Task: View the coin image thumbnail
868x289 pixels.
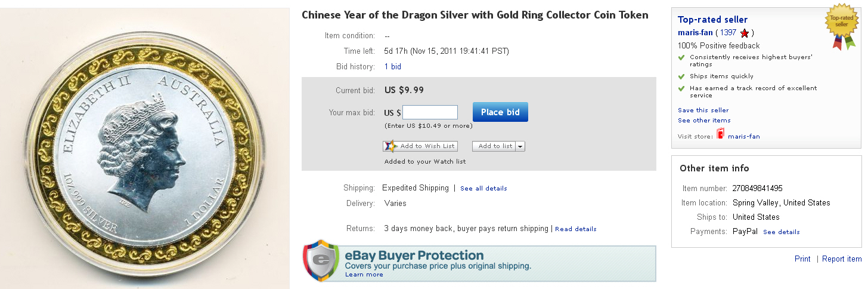Action: (145, 149)
